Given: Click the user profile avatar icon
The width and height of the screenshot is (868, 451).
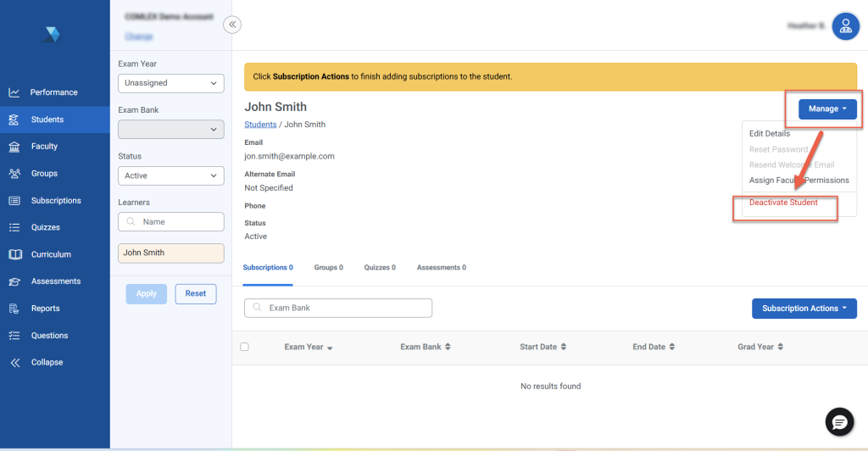Looking at the screenshot, I should pyautogui.click(x=845, y=26).
